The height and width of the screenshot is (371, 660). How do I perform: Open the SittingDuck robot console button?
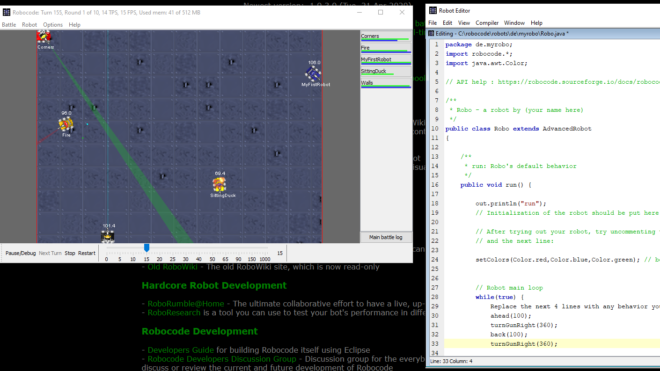(x=386, y=72)
